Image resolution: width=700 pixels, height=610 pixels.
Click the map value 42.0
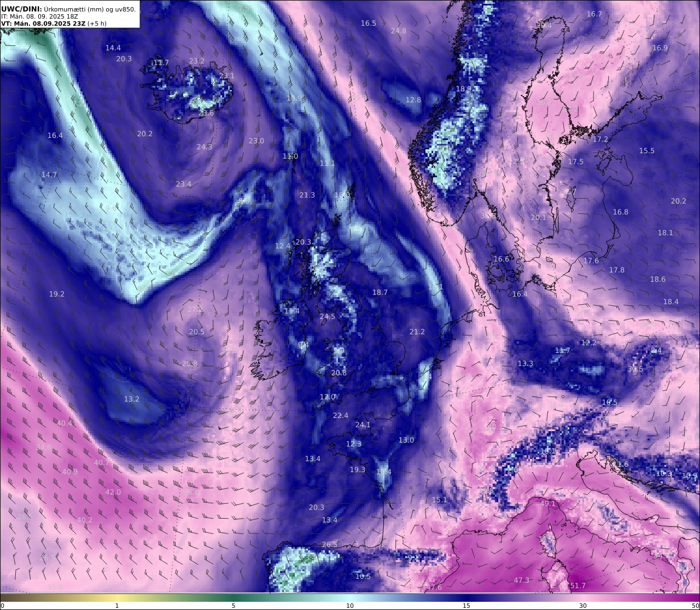click(113, 492)
